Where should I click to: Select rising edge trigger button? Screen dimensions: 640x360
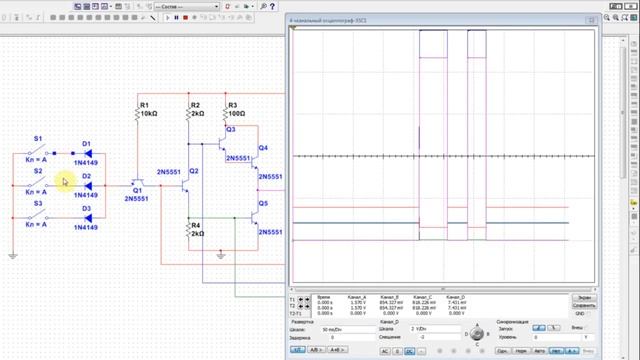pyautogui.click(x=539, y=328)
